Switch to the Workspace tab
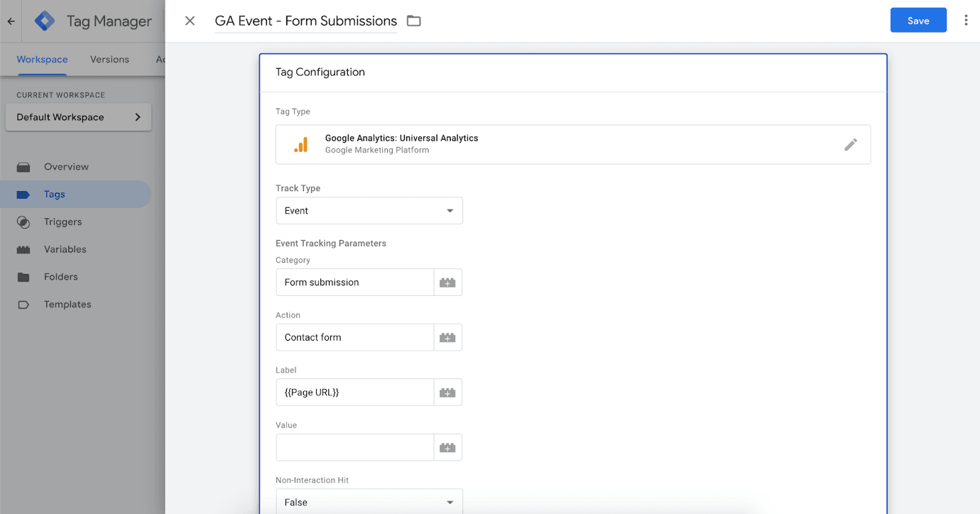 pos(42,60)
